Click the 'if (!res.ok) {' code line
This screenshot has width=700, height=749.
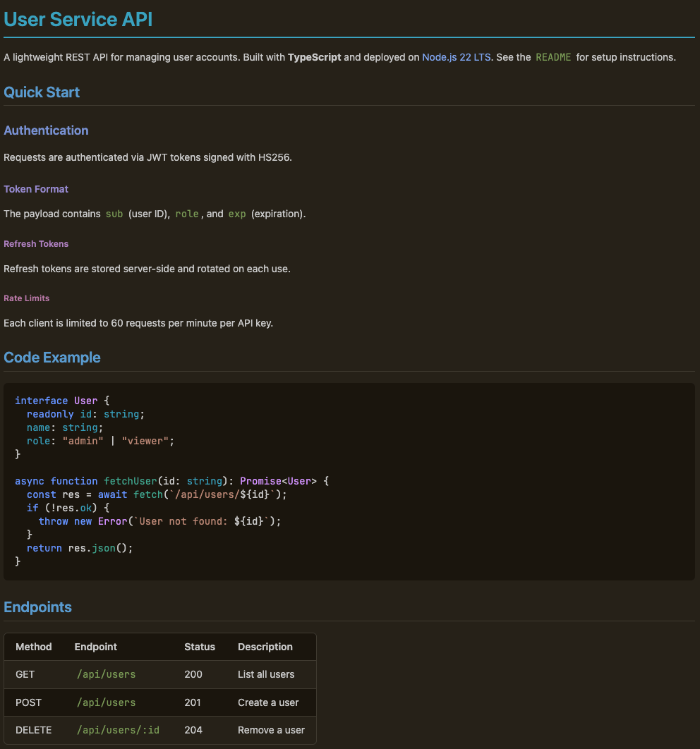tap(68, 508)
